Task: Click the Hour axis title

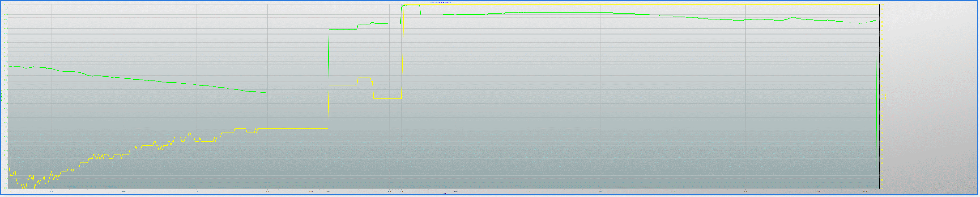Action: click(444, 193)
